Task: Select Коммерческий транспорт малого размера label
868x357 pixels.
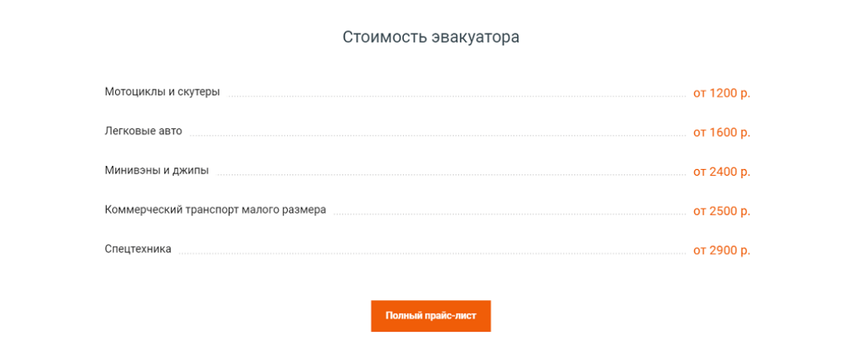Action: tap(215, 211)
